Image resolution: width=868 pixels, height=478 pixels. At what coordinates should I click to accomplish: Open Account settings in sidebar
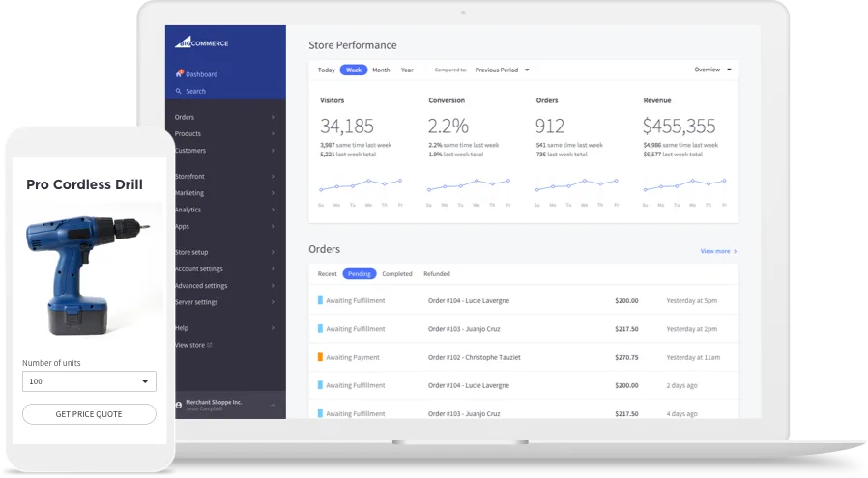pos(199,268)
